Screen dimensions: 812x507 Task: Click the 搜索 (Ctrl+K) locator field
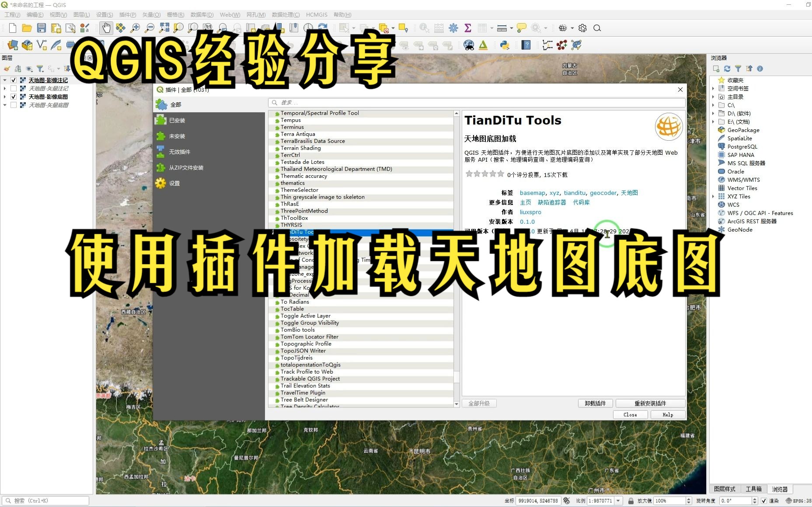click(45, 501)
